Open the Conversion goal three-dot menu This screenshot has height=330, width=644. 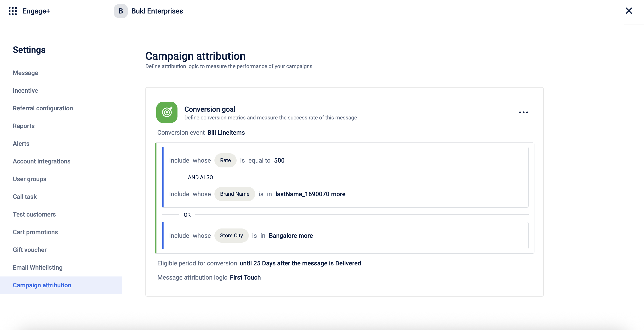pos(523,112)
